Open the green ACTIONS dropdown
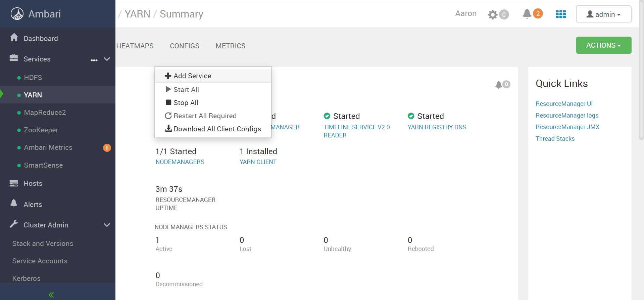This screenshot has height=300, width=644. point(604,45)
